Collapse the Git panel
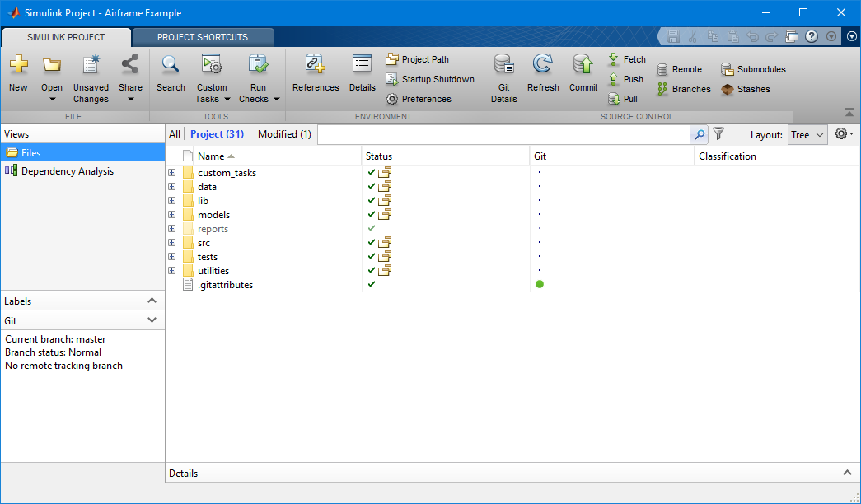This screenshot has height=504, width=861. 152,320
